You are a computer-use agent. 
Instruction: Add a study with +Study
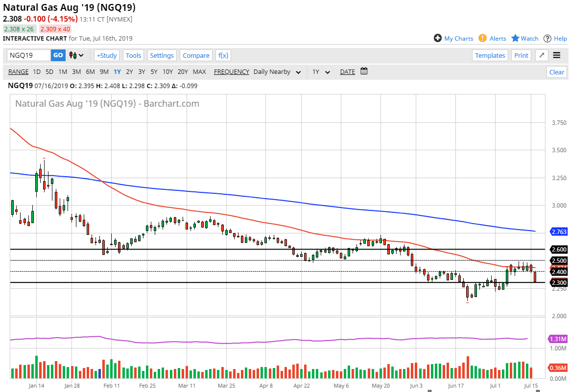[107, 55]
